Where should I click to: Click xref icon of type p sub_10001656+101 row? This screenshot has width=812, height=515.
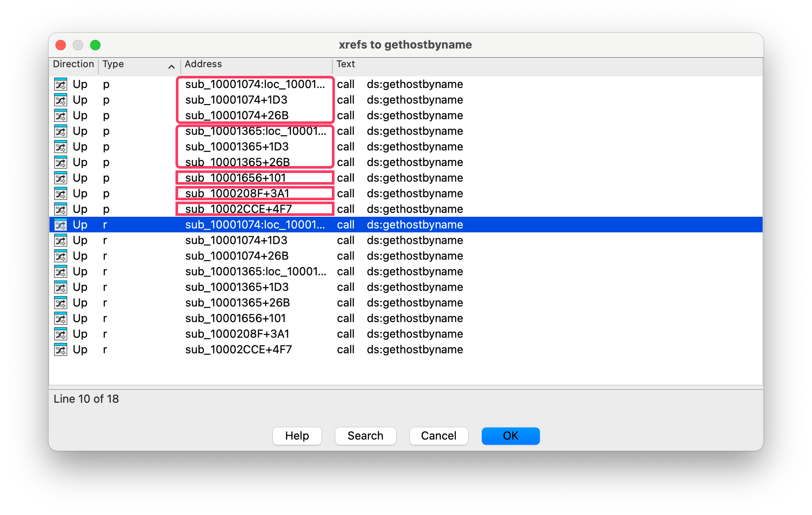[60, 178]
